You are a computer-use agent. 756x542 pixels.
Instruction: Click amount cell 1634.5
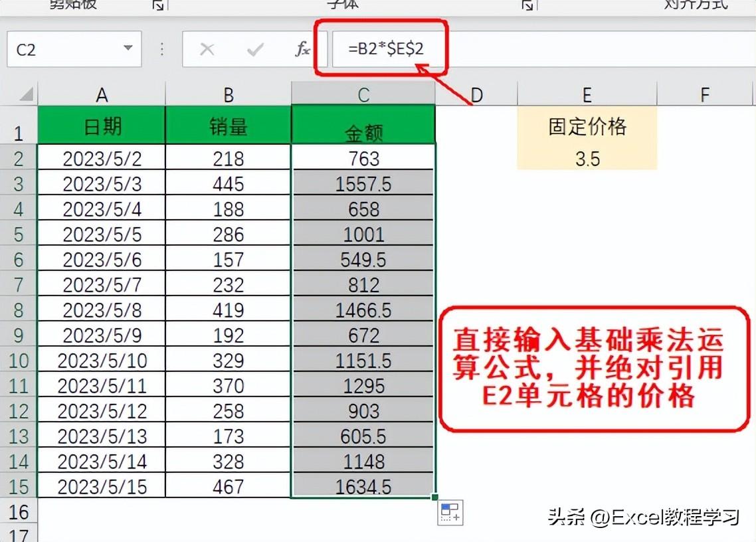[363, 486]
